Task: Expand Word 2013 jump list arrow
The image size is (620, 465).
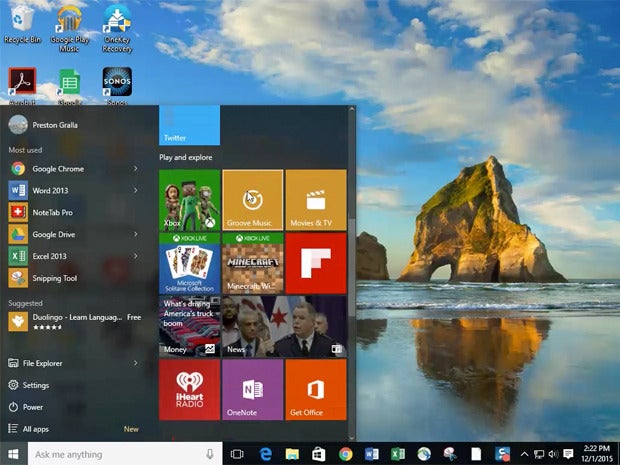Action: (136, 191)
